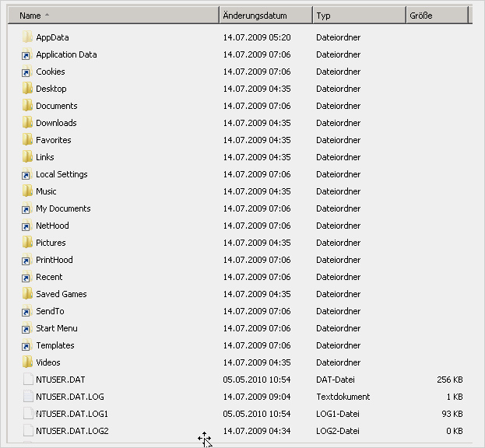This screenshot has height=448, width=485.
Task: Click the Saved Games folder icon
Action: (x=27, y=294)
